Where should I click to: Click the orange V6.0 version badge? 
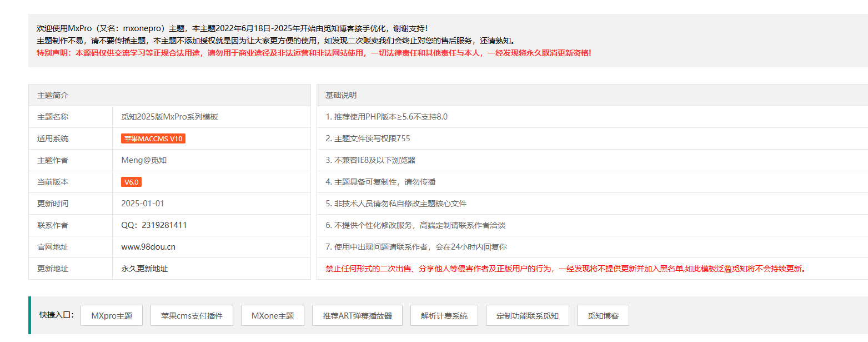(131, 181)
